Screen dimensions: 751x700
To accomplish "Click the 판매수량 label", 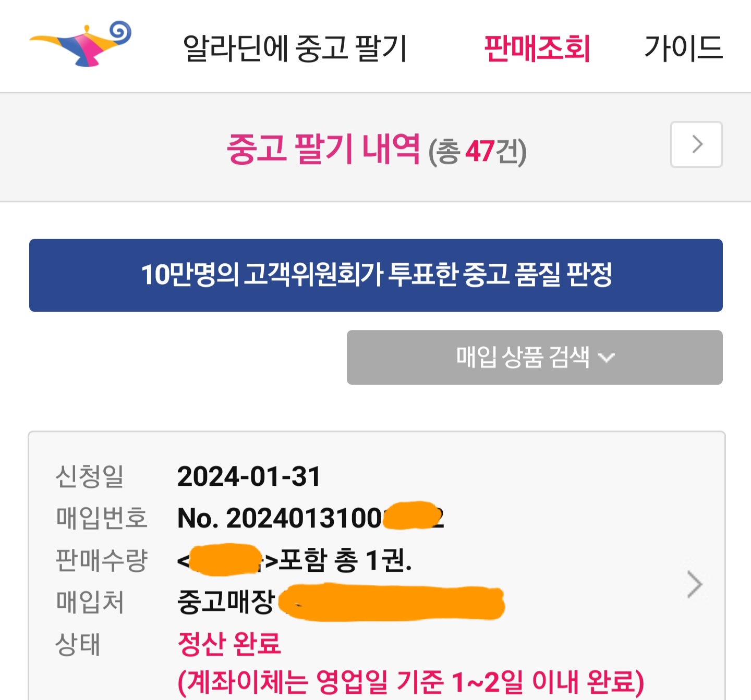I will pyautogui.click(x=102, y=561).
